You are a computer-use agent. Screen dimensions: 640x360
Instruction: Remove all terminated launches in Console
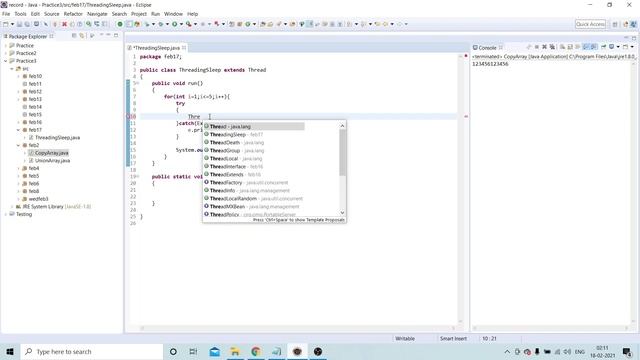[552, 47]
